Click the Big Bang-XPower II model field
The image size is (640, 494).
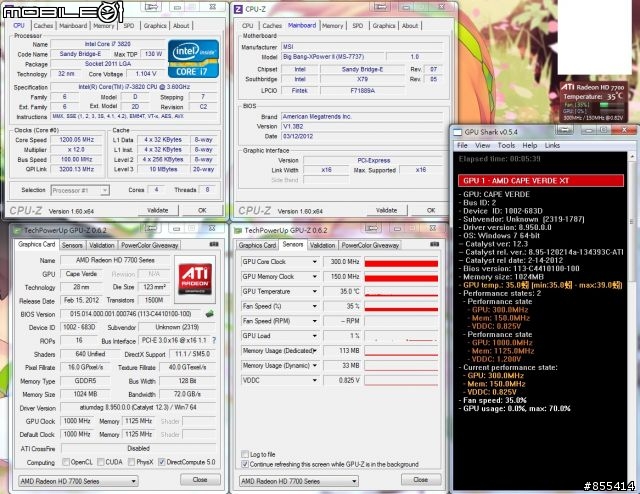point(332,57)
